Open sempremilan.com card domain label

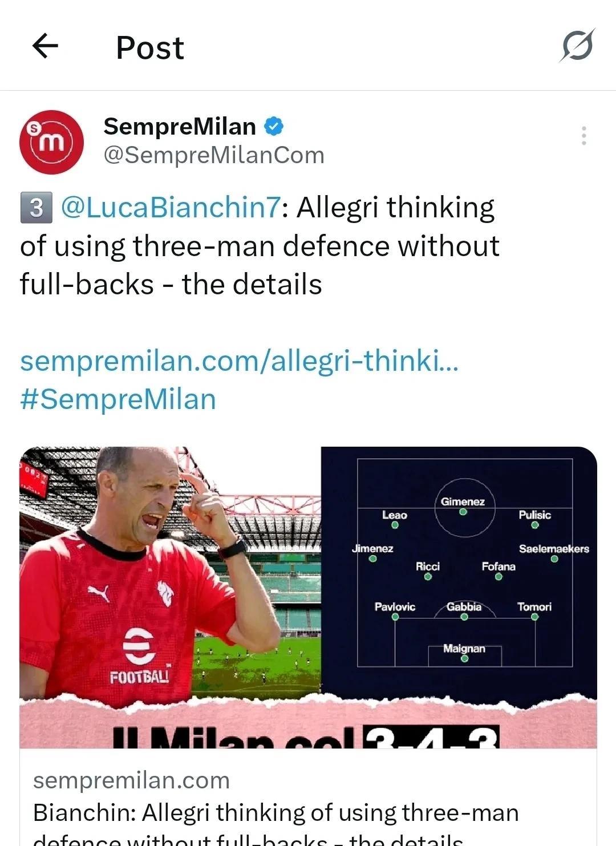coord(131,780)
